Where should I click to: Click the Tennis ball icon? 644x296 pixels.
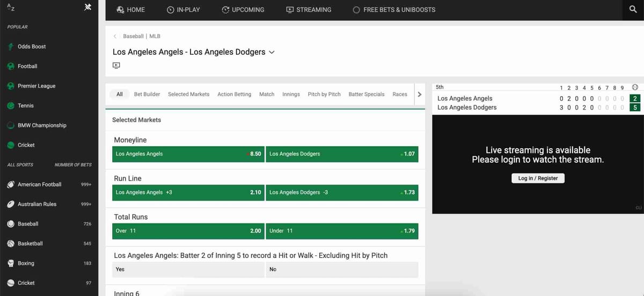click(11, 106)
